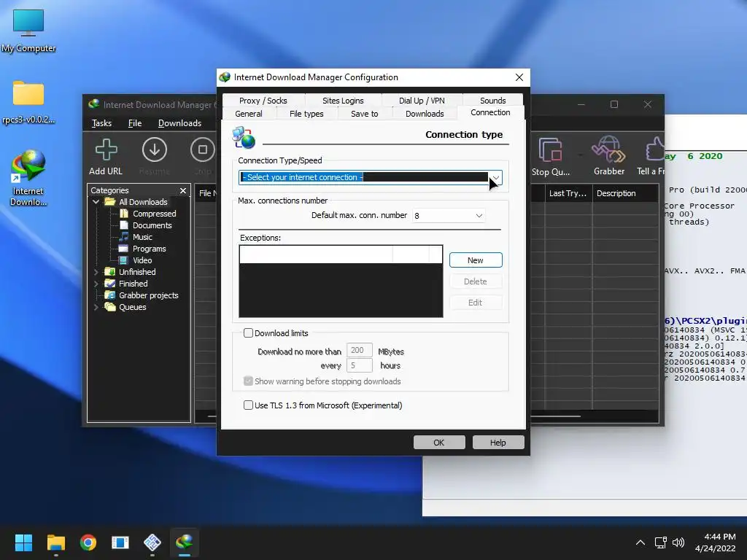Click the IDM icon in the taskbar
This screenshot has height=560, width=747.
[x=185, y=542]
